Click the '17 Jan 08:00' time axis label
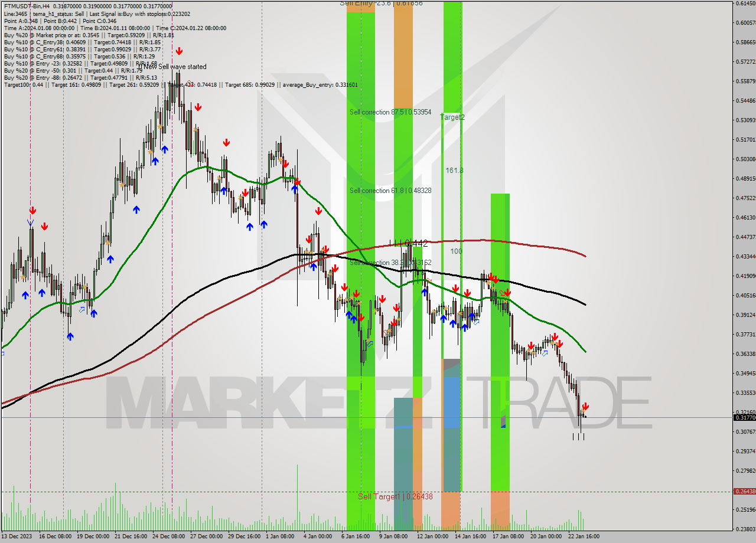The height and width of the screenshot is (543, 756). pyautogui.click(x=509, y=537)
